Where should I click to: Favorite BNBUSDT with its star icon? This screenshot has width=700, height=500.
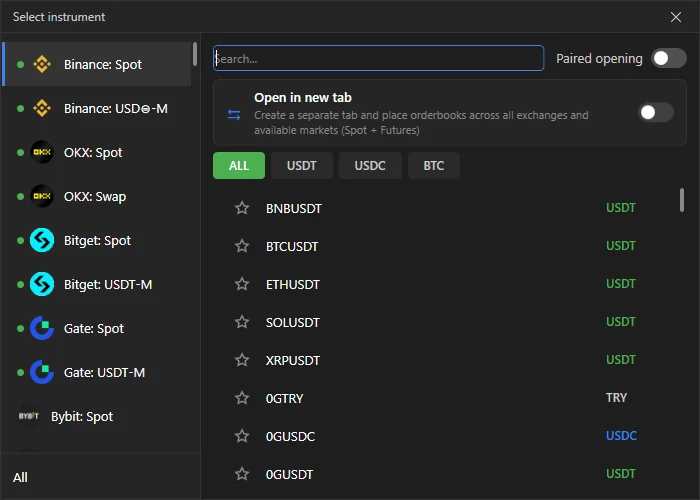242,208
